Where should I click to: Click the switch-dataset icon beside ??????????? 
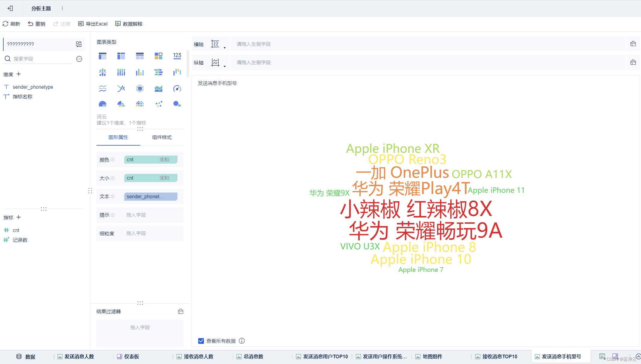coord(79,44)
